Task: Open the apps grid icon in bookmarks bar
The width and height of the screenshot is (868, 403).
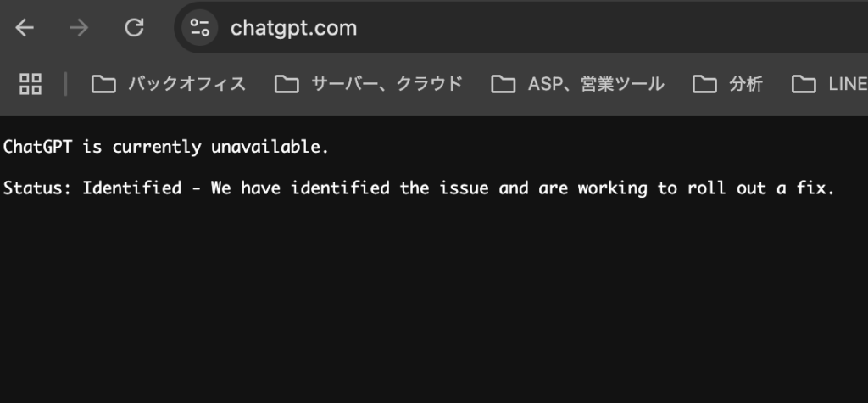Action: pos(31,83)
